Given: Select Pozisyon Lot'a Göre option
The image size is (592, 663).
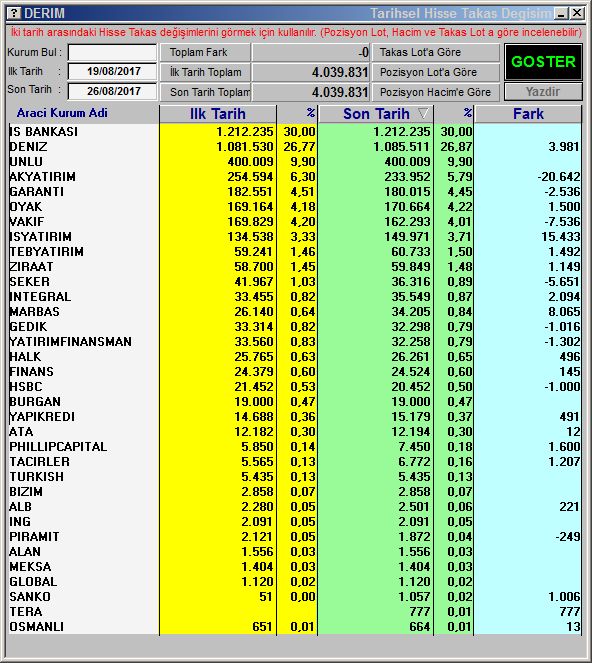Looking at the screenshot, I should pyautogui.click(x=436, y=72).
